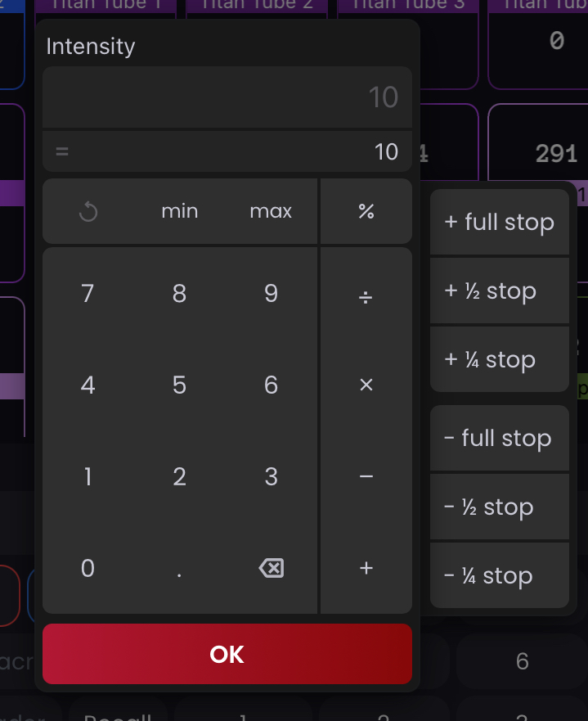Click the backspace icon on the keypad
The height and width of the screenshot is (721, 588).
(271, 568)
